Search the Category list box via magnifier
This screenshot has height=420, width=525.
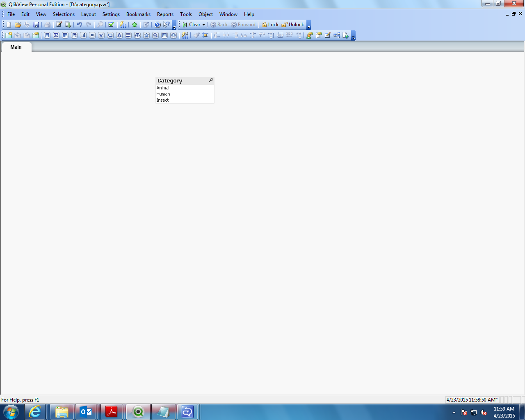(211, 80)
